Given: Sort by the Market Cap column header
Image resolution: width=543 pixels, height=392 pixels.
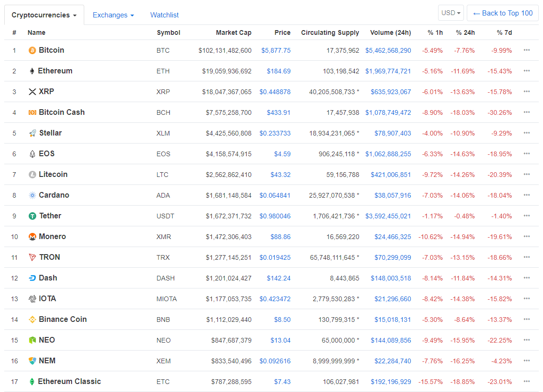Looking at the screenshot, I should tap(233, 32).
